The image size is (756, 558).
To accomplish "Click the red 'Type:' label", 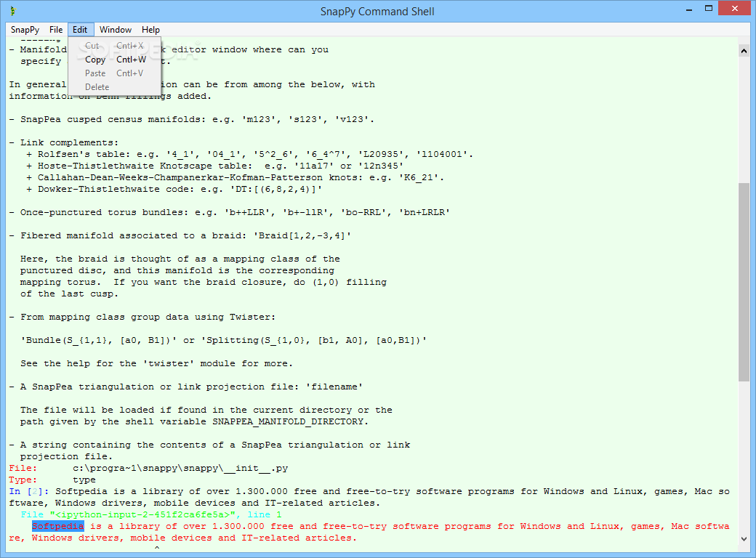I will tap(23, 480).
